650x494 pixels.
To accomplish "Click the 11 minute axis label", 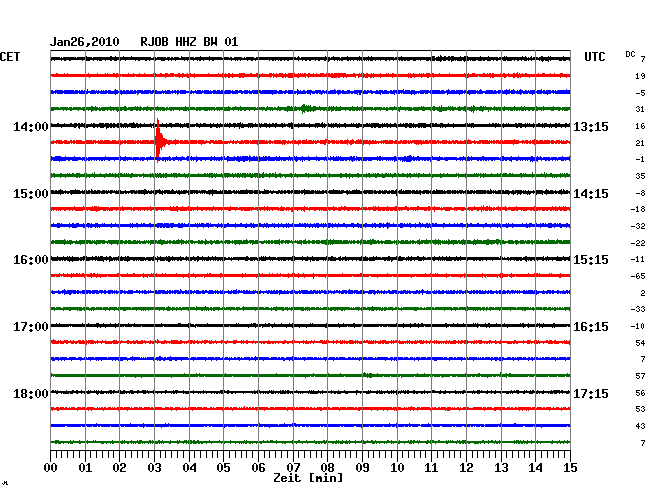I will (x=431, y=467).
